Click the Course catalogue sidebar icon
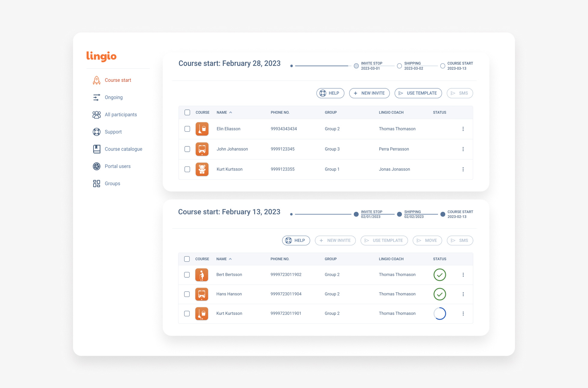 [96, 149]
